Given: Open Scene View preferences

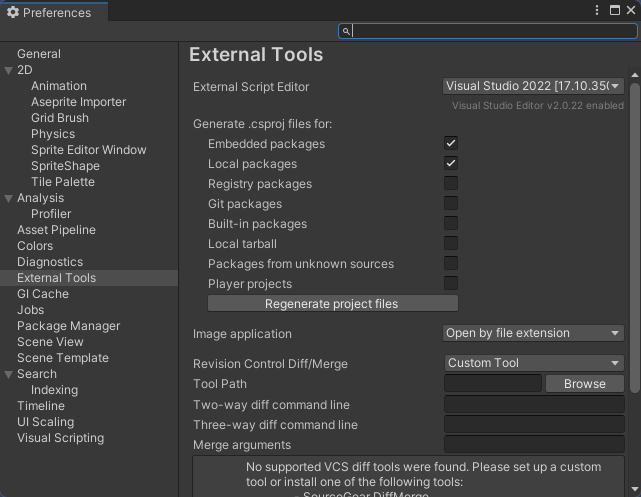Looking at the screenshot, I should pos(50,342).
